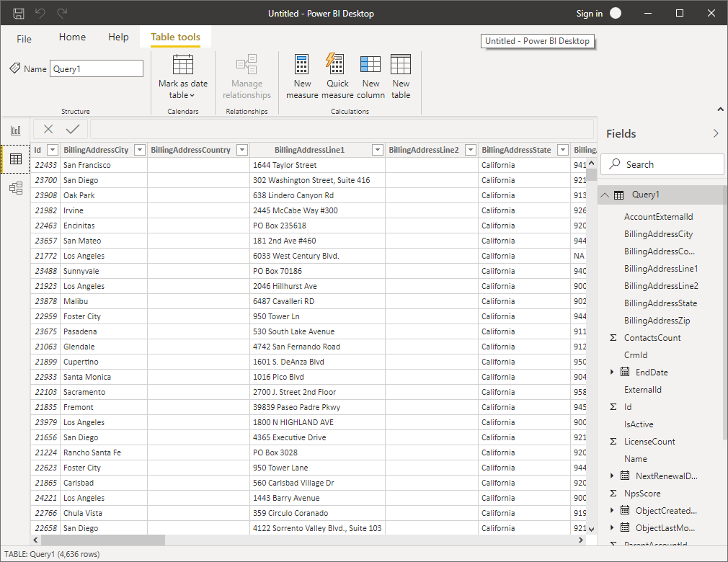Click the Sign in link
Viewport: 728px width, 562px height.
[x=589, y=14]
